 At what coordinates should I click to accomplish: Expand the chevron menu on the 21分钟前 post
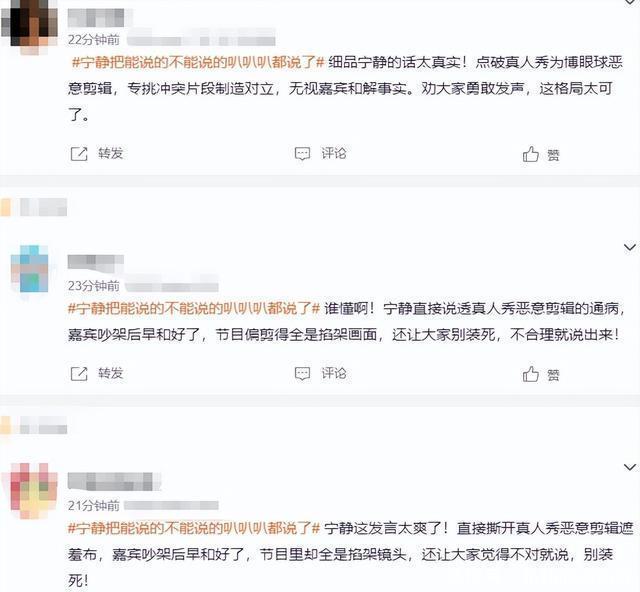tap(630, 467)
